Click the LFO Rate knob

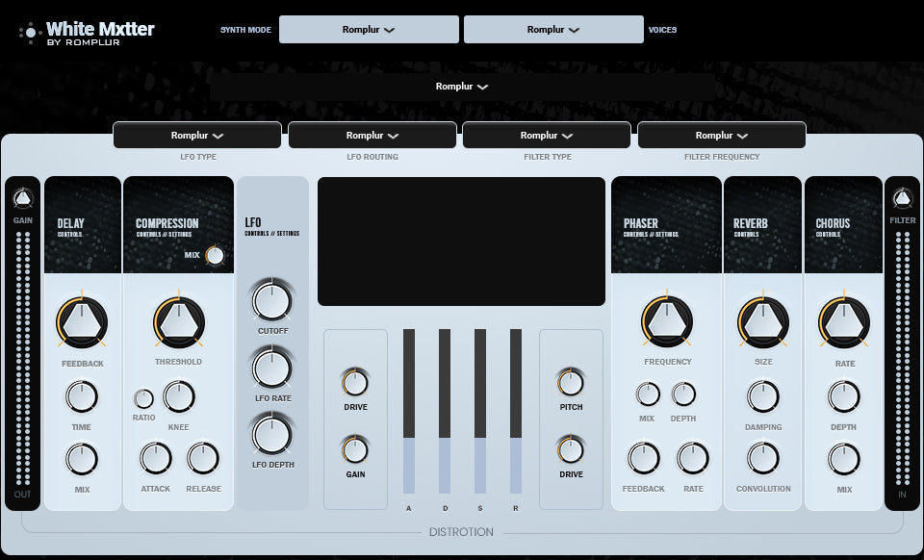[x=272, y=369]
